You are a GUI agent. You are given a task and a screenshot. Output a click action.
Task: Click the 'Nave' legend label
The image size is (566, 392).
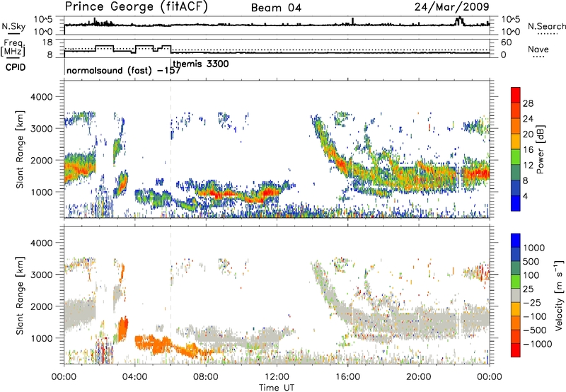tap(538, 49)
